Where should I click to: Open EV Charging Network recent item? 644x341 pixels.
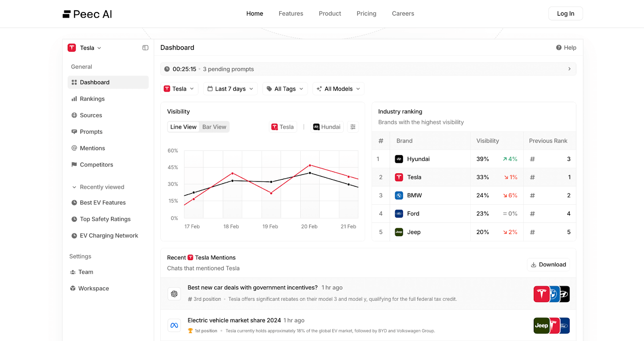pyautogui.click(x=109, y=236)
